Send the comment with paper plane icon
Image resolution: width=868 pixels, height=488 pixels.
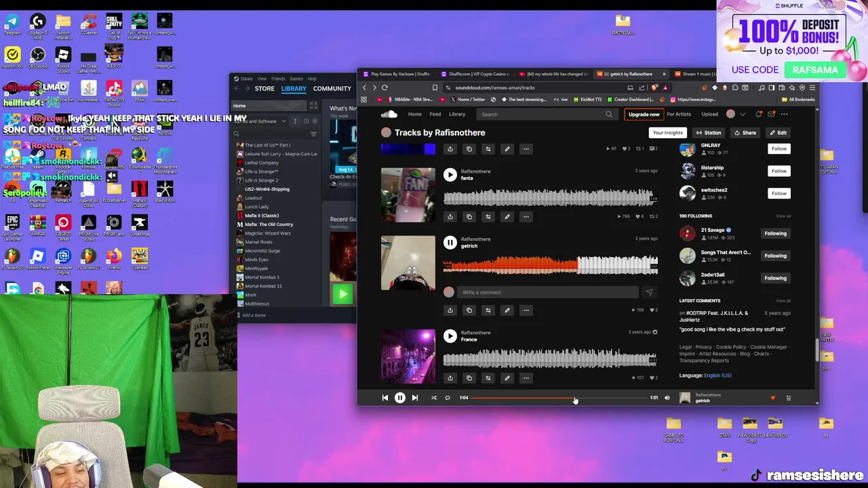click(x=649, y=292)
